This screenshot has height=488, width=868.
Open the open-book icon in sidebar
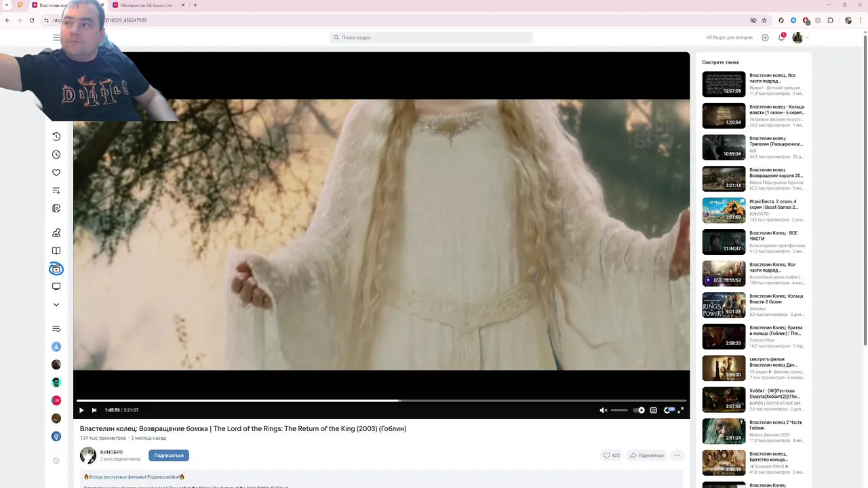[56, 251]
